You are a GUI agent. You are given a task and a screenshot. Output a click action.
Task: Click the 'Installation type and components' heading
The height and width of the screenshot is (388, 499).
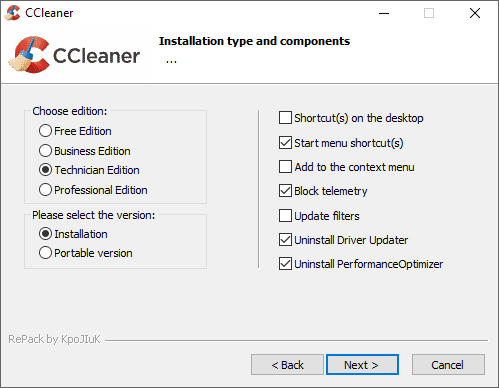point(254,41)
